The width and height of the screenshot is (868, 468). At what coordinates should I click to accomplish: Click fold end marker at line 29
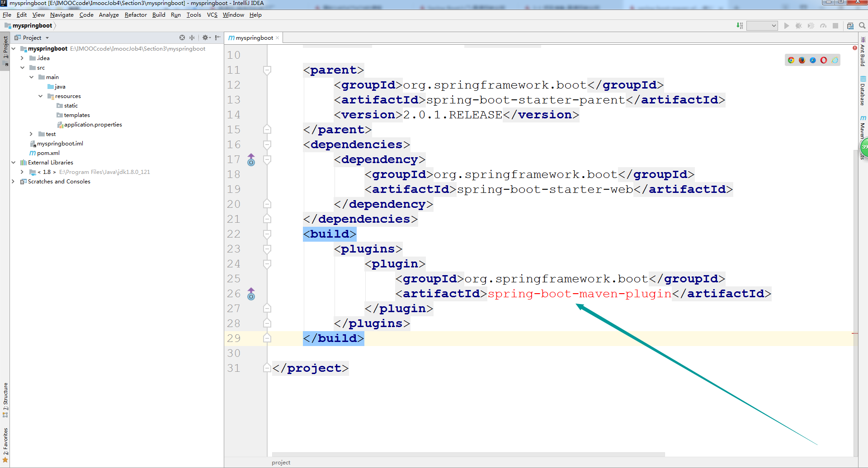point(267,338)
